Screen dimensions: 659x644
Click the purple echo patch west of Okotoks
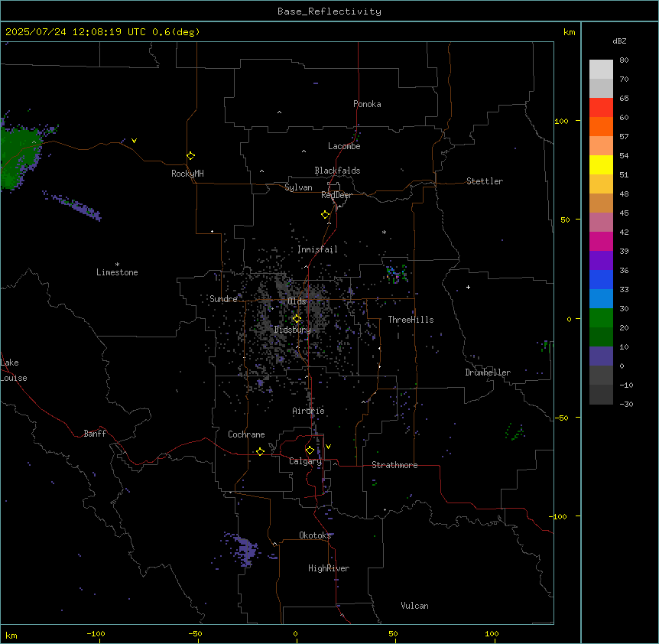(246, 550)
